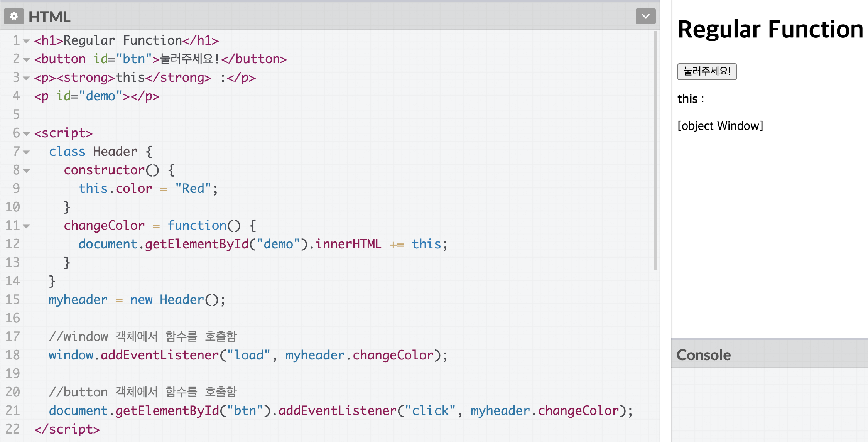Image resolution: width=868 pixels, height=442 pixels.
Task: Fold the script block on line 6
Action: tap(26, 133)
